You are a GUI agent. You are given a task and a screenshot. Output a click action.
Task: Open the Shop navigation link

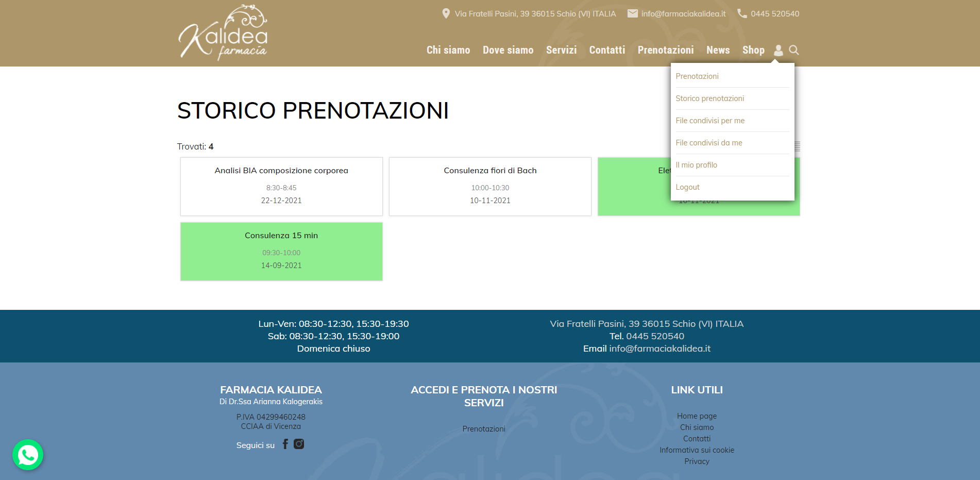[x=753, y=50]
